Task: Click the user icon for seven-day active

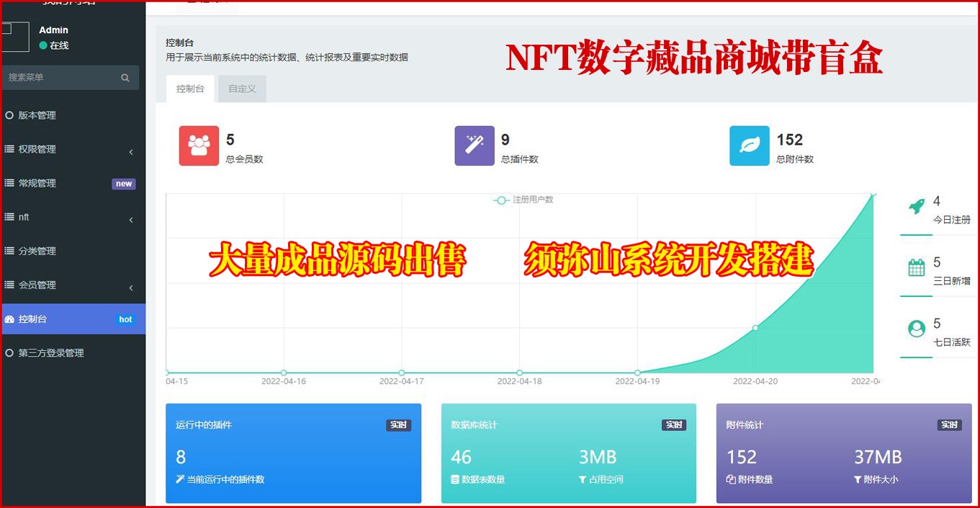Action: click(916, 329)
